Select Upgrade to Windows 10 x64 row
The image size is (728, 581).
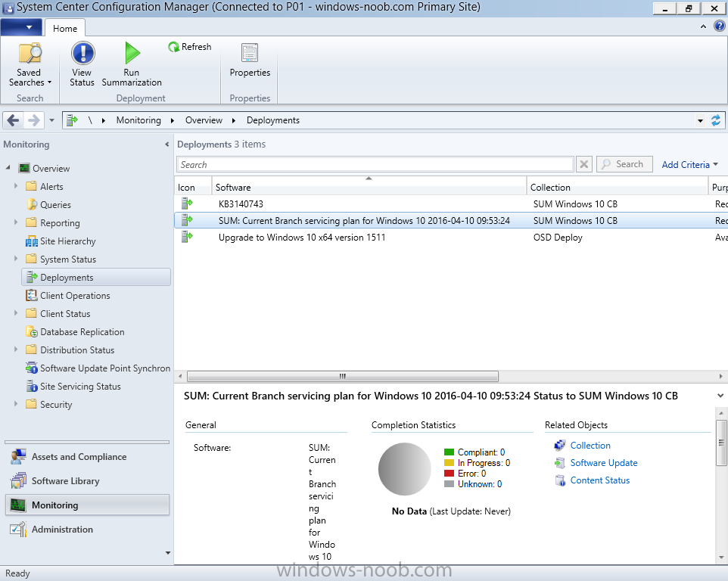[x=451, y=237]
